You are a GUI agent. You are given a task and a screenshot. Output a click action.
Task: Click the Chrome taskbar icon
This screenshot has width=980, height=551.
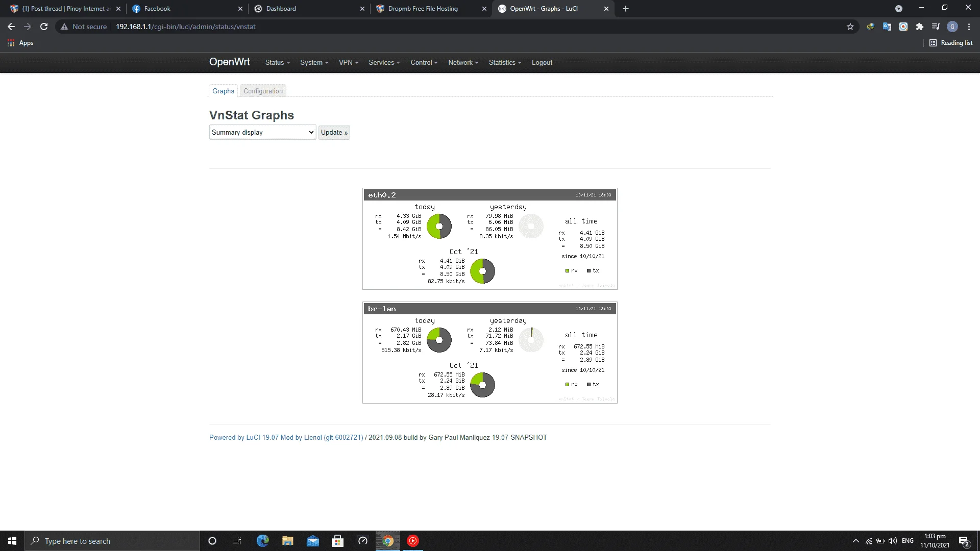(x=388, y=541)
